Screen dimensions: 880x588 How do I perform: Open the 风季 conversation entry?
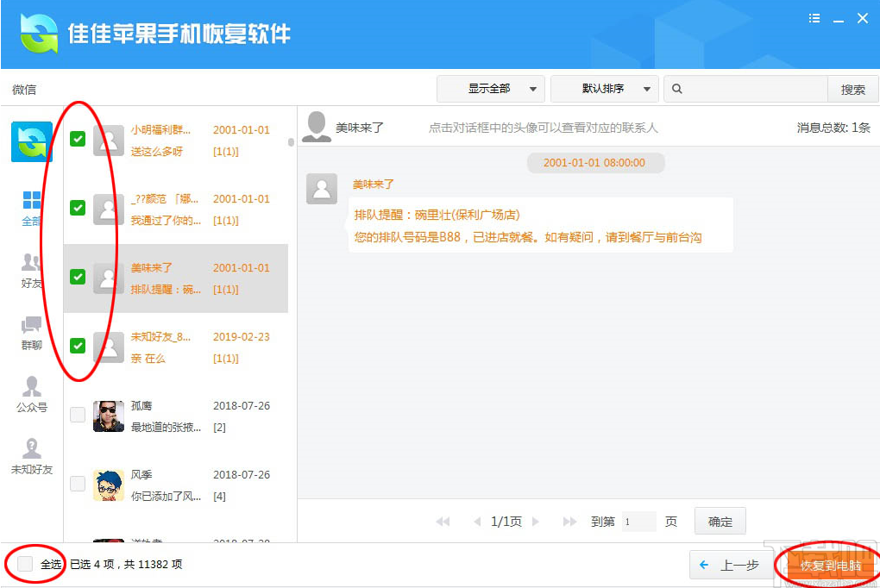pos(176,485)
